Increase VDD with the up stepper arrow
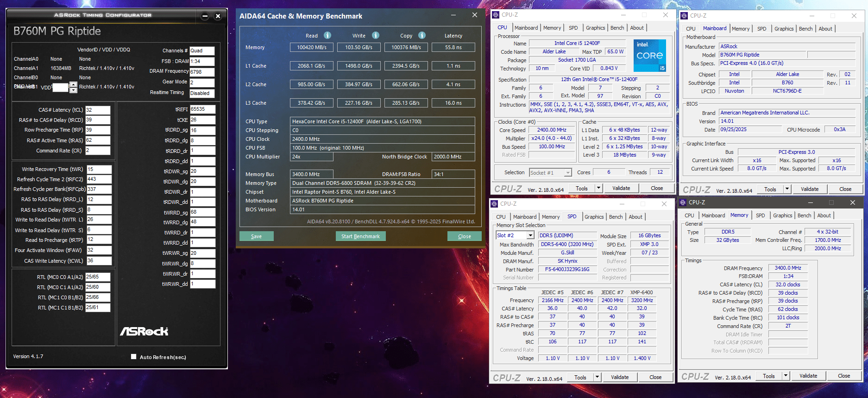 coord(73,84)
